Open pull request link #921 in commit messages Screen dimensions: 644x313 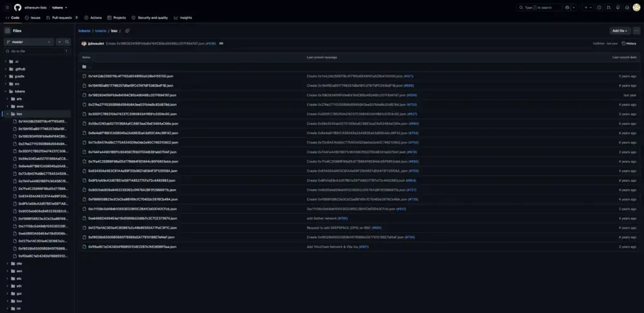(408, 76)
